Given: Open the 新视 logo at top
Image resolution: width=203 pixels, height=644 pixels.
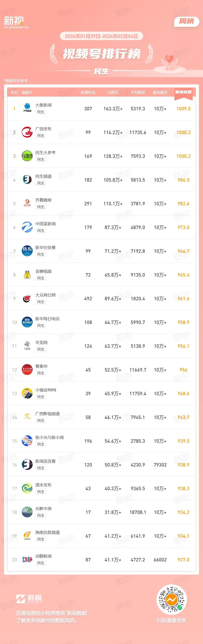Looking at the screenshot, I should [x=16, y=22].
